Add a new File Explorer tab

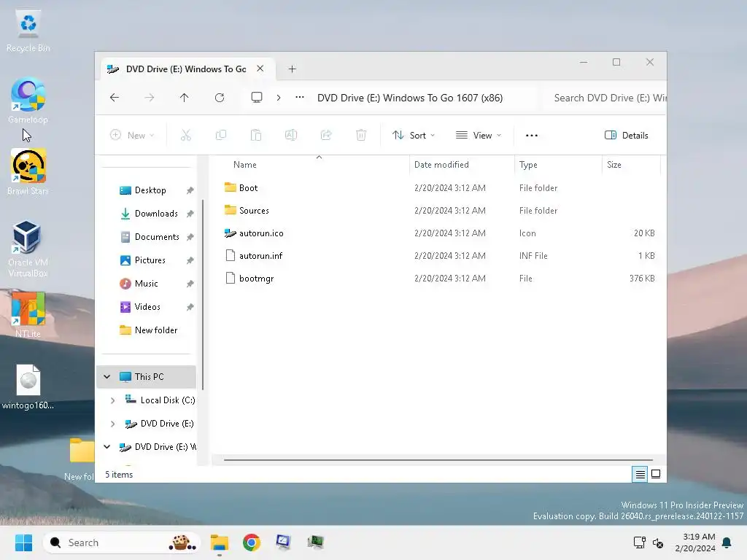(x=292, y=69)
